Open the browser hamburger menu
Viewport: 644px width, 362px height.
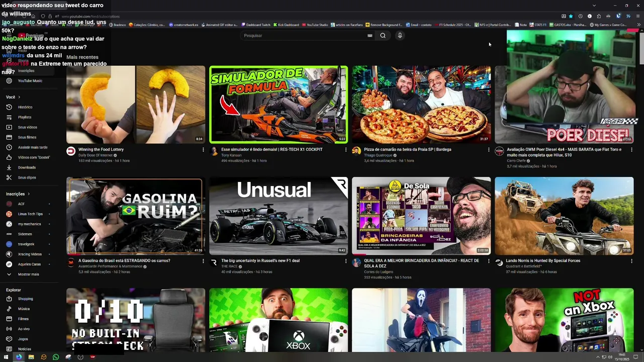638,16
